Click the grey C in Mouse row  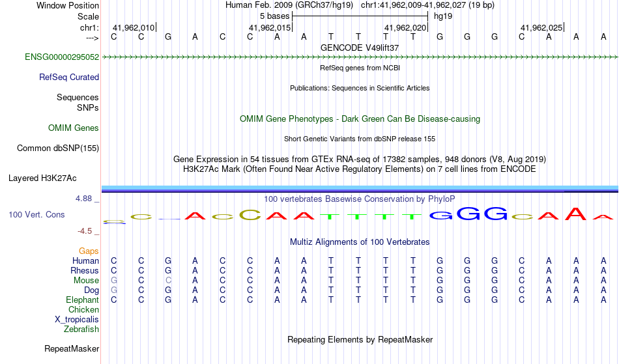coord(168,281)
